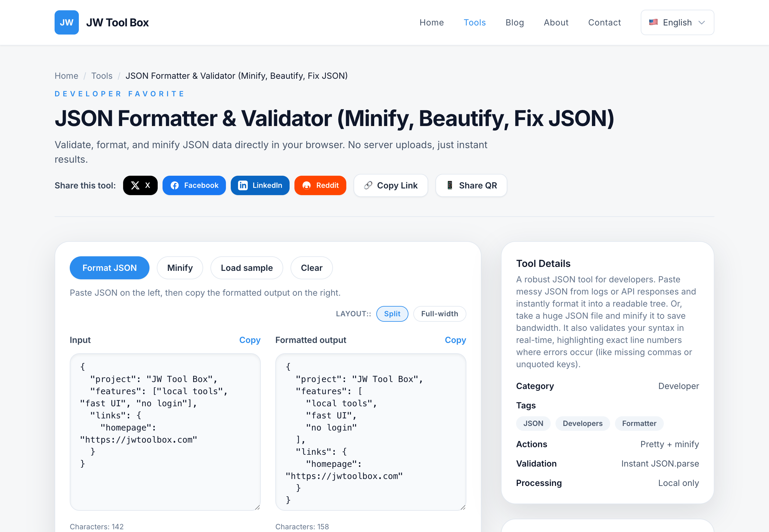Screen dimensions: 769x532
Task: Share on LinkedIn
Action: pos(260,185)
